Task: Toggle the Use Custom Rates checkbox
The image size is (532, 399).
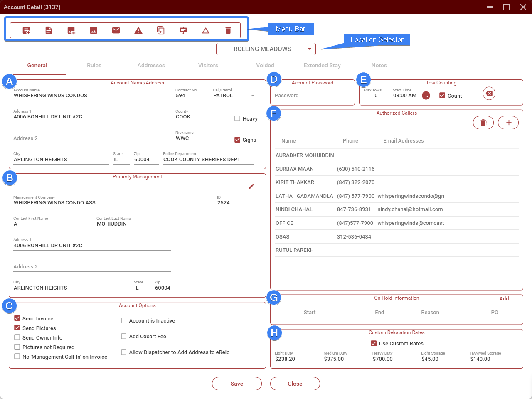Action: point(374,343)
